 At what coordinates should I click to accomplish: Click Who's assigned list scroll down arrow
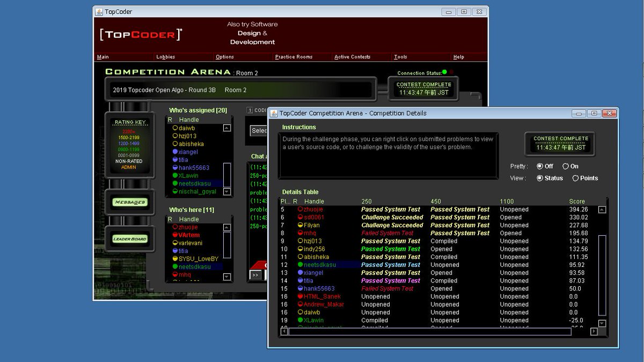pos(226,192)
